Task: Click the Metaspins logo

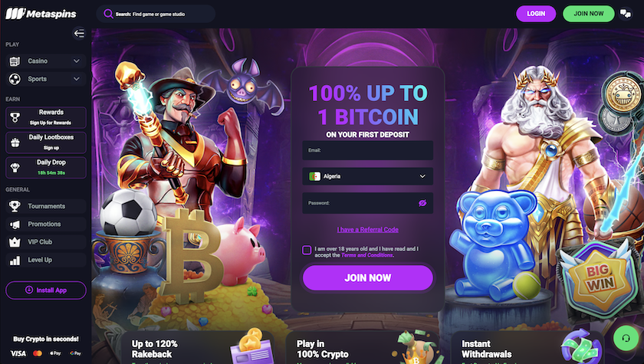Action: [41, 14]
